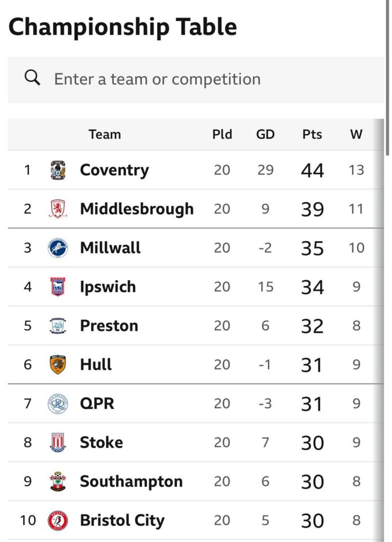Click the Preston club badge
Image resolution: width=392 pixels, height=542 pixels.
[x=58, y=326]
